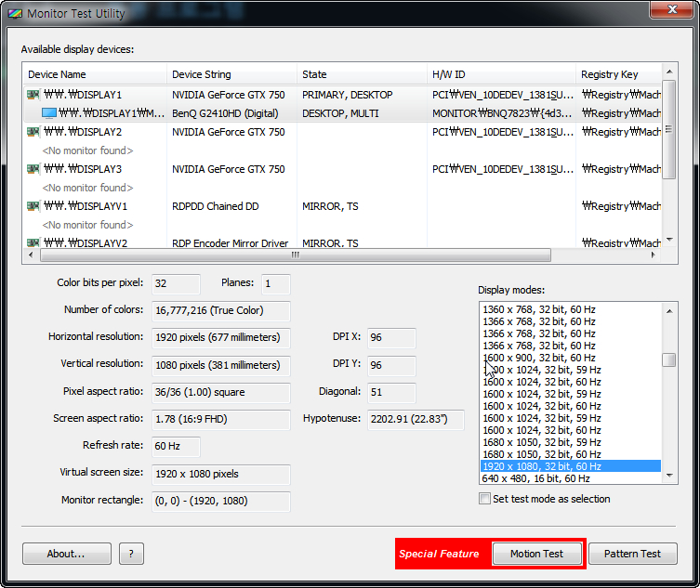Click the display modes scroll-down arrow
Viewport: 700px width, 588px height.
(x=669, y=476)
